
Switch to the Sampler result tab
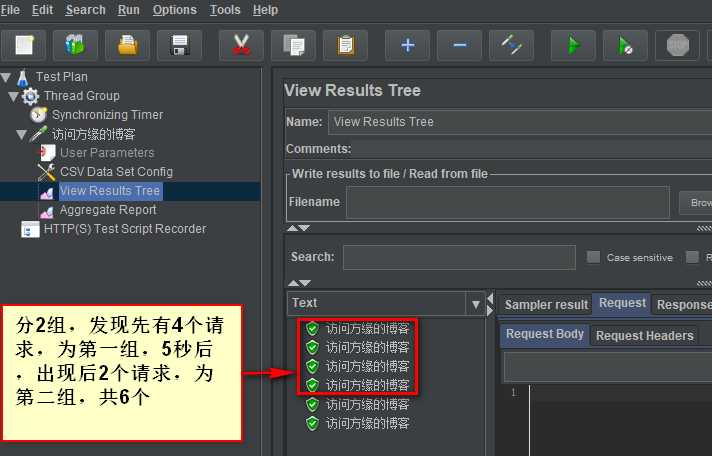pyautogui.click(x=546, y=305)
